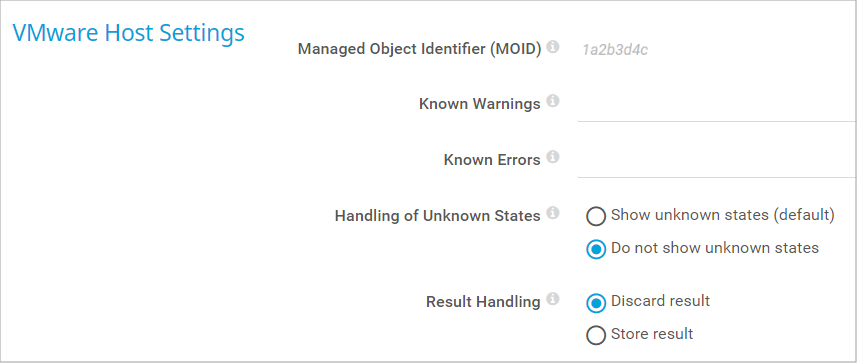Enable the Store result radio button
This screenshot has width=857, height=363.
596,335
